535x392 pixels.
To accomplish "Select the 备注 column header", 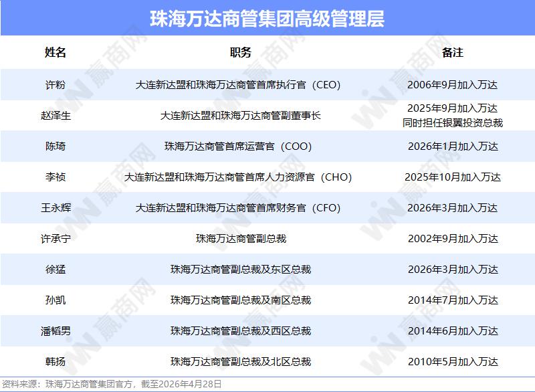I will pyautogui.click(x=453, y=52).
